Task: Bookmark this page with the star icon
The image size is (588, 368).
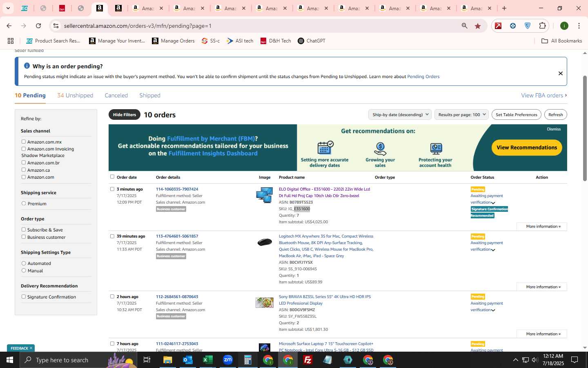Action: [x=478, y=26]
